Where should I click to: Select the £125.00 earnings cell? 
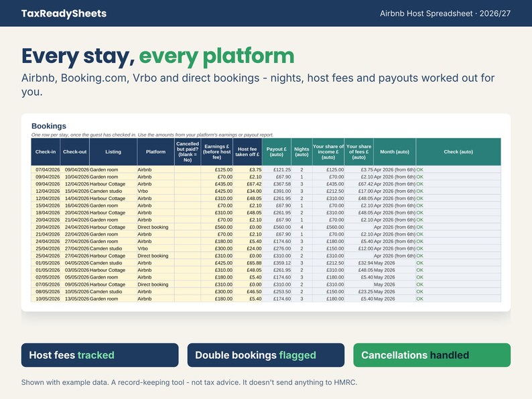tap(217, 169)
